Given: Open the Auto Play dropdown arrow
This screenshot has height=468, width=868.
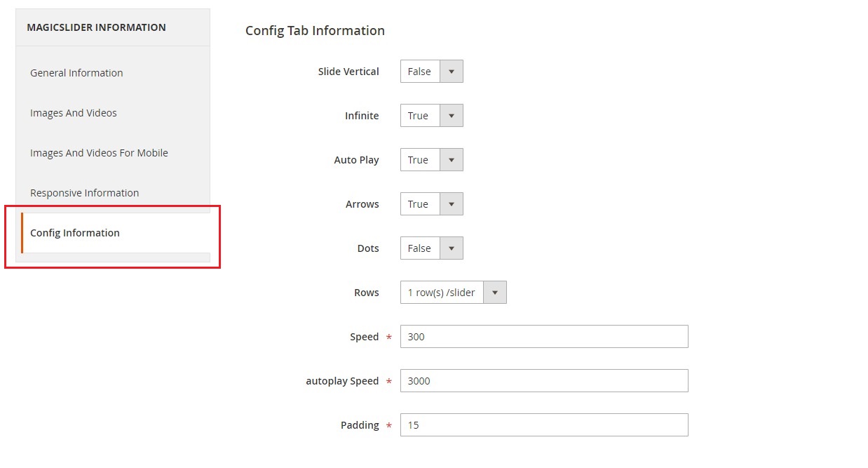Looking at the screenshot, I should [x=451, y=160].
